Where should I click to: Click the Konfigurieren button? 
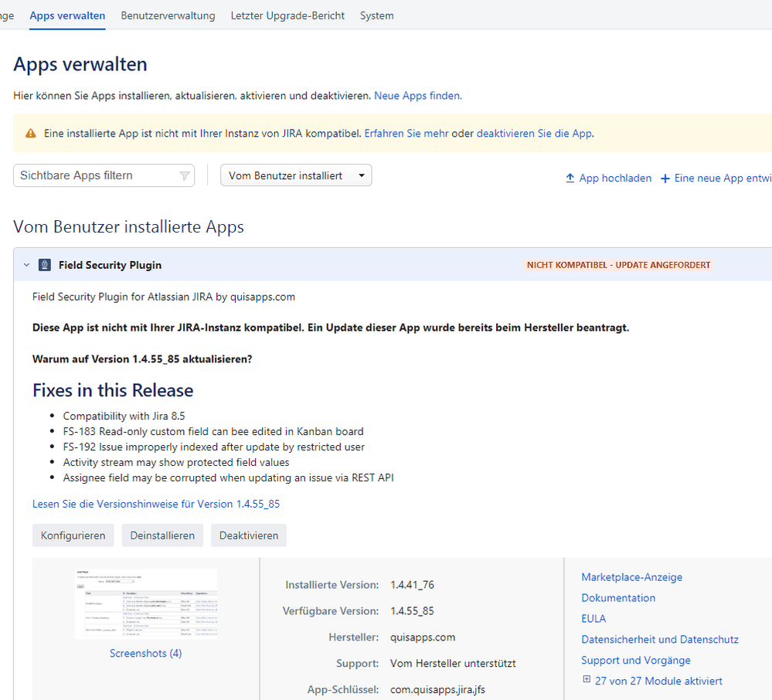[73, 535]
